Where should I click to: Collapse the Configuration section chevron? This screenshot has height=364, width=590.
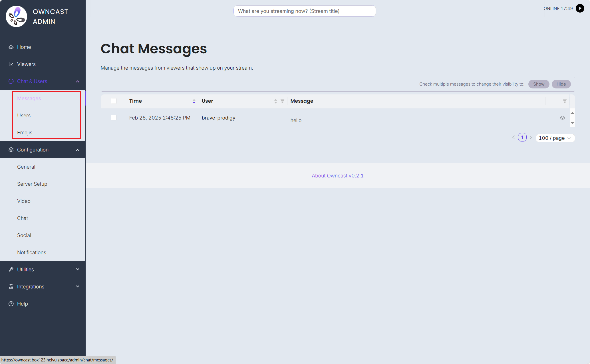click(78, 150)
